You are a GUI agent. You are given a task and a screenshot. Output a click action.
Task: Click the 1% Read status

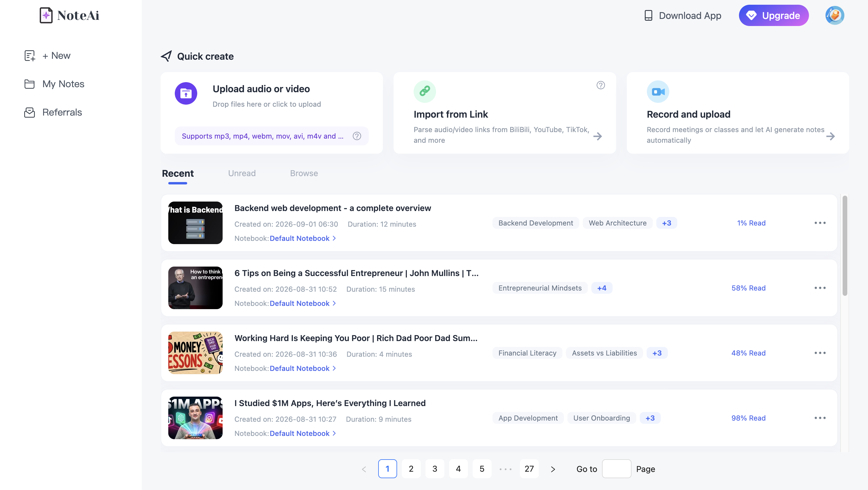pyautogui.click(x=751, y=223)
